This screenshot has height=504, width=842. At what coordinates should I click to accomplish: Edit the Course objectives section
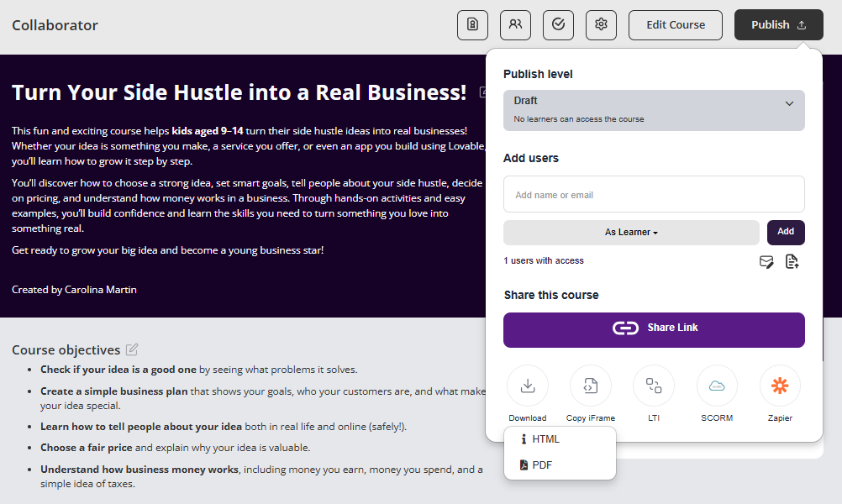(x=132, y=349)
